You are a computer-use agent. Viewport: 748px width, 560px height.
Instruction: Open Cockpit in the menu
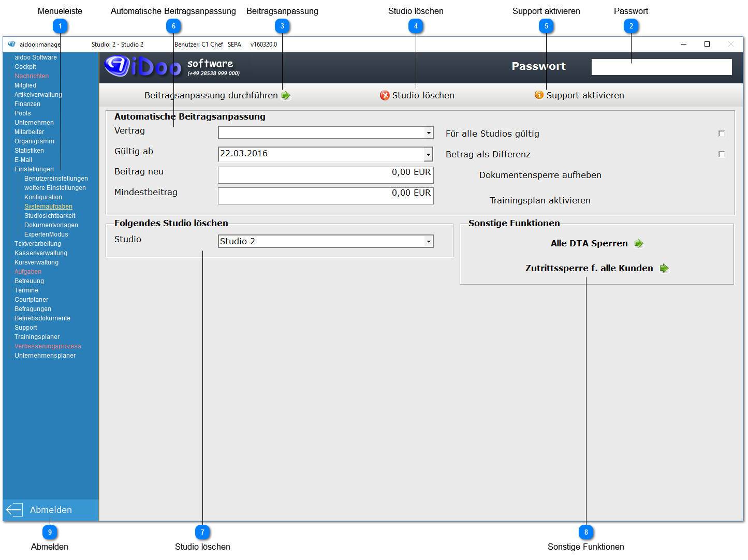click(25, 67)
